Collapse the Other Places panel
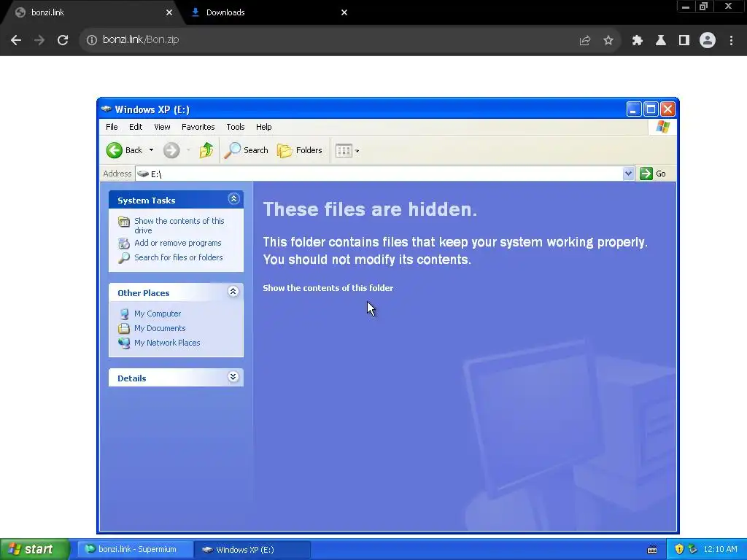Viewport: 747px width, 560px height. (x=233, y=292)
